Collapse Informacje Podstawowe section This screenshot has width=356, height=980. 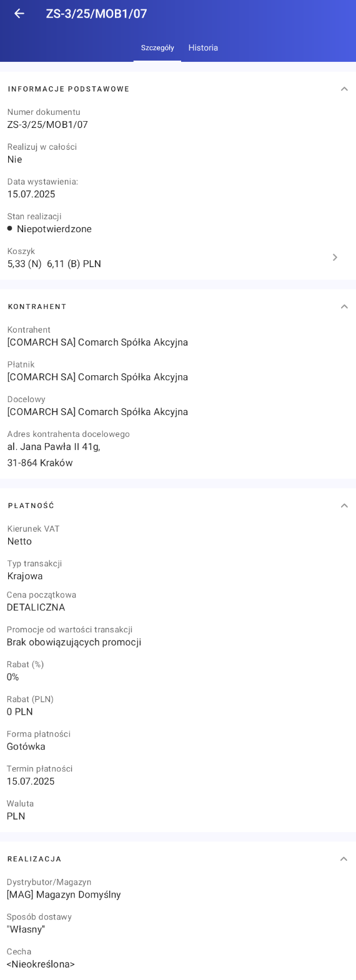click(344, 89)
